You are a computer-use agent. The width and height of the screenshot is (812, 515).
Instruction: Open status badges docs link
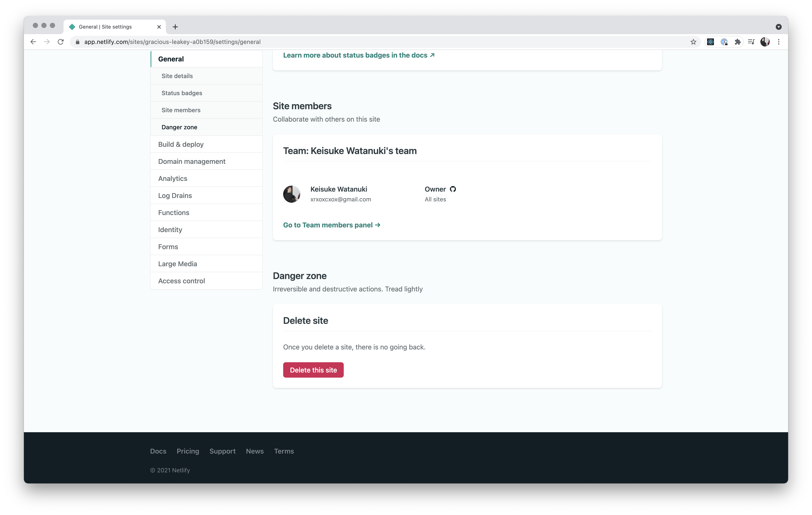(x=358, y=55)
